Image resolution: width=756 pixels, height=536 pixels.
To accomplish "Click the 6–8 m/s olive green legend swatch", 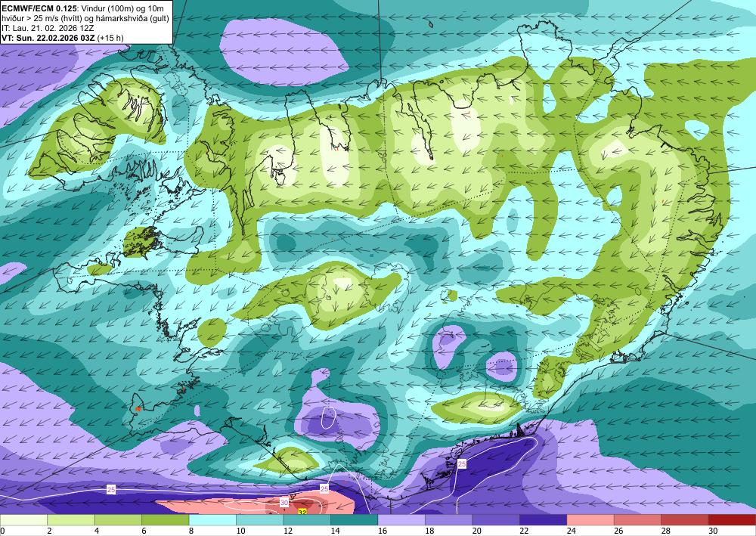I will click(166, 519).
